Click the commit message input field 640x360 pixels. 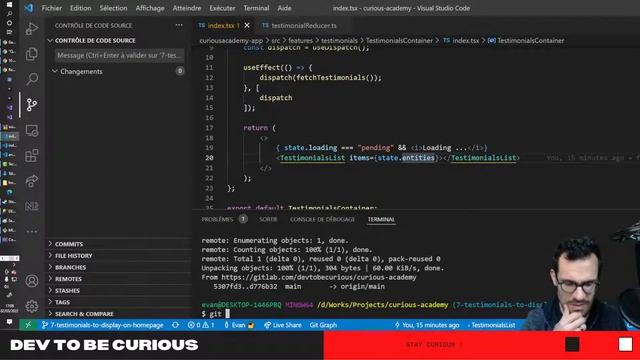(119, 55)
